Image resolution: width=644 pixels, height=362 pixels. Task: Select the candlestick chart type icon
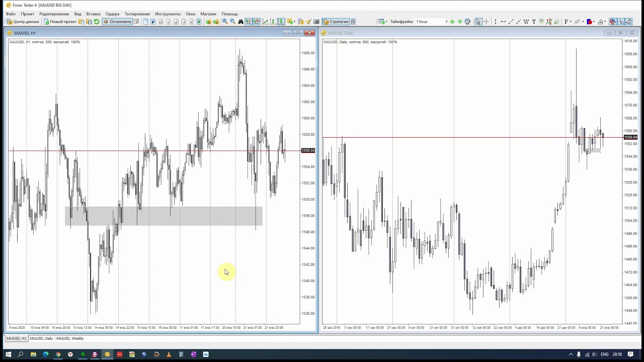pyautogui.click(x=280, y=22)
